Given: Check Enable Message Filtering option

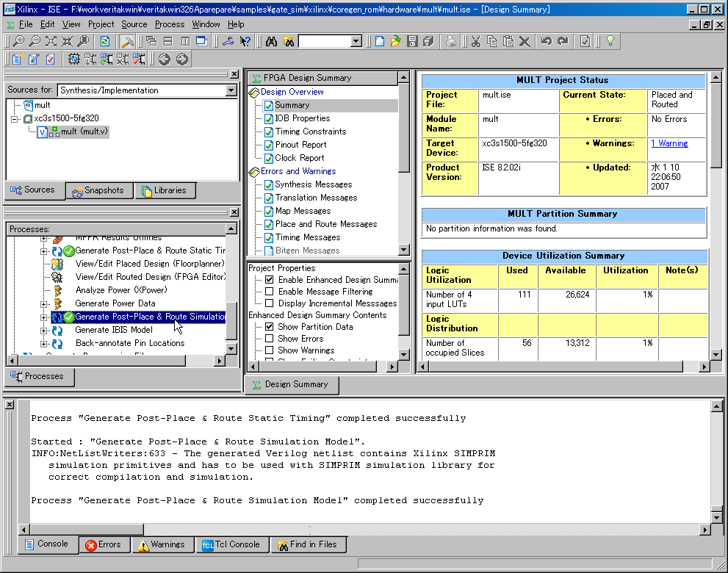Looking at the screenshot, I should point(270,292).
